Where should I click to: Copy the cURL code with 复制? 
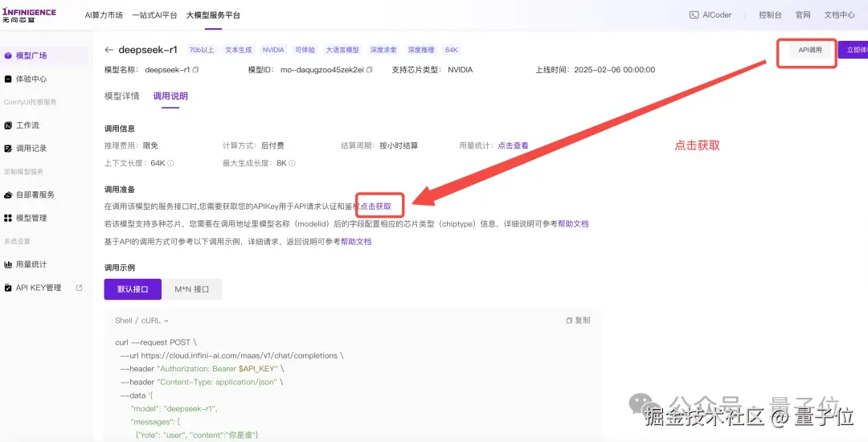[578, 321]
